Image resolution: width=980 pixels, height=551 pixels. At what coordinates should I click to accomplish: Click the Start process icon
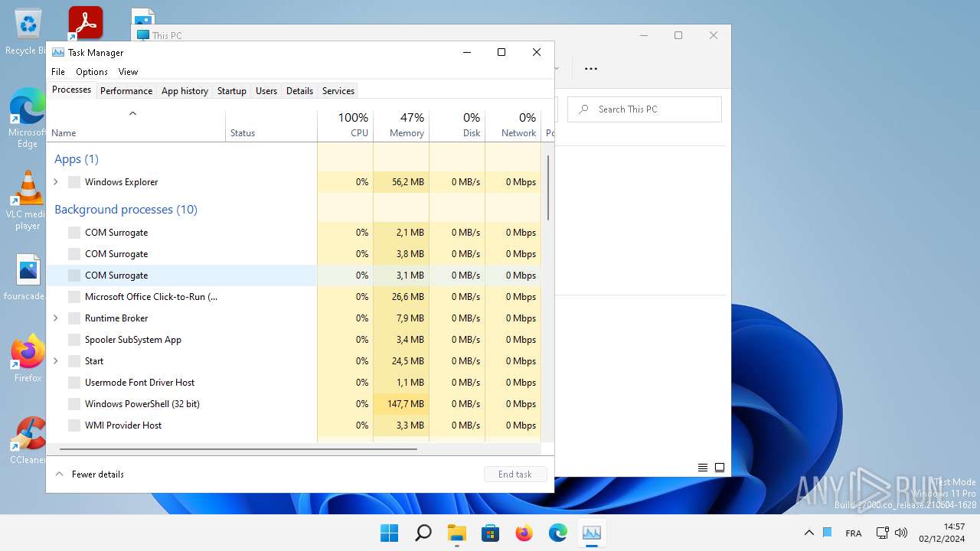pos(74,361)
